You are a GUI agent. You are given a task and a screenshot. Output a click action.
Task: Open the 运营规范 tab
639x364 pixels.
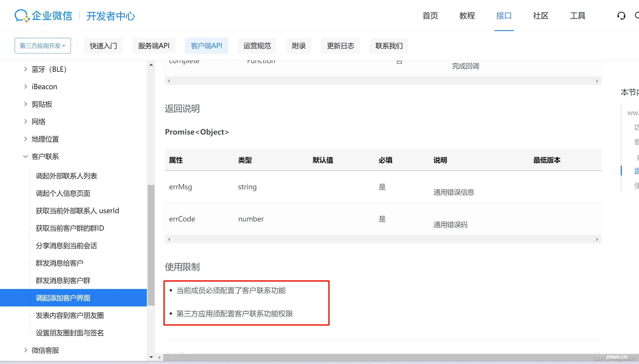257,46
